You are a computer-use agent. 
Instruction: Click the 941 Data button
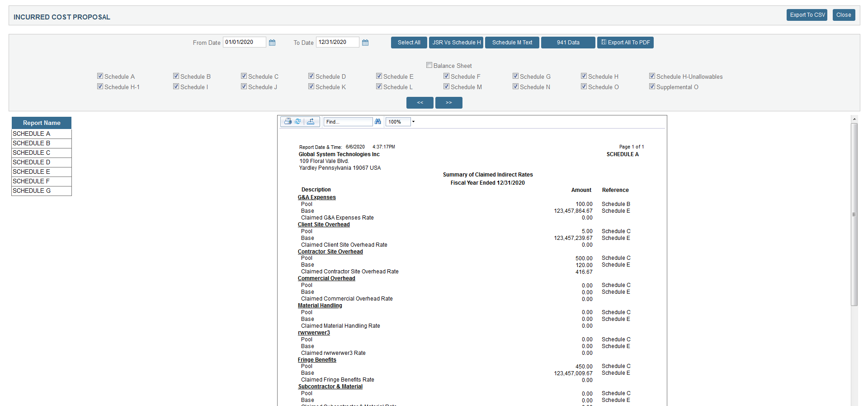point(568,43)
